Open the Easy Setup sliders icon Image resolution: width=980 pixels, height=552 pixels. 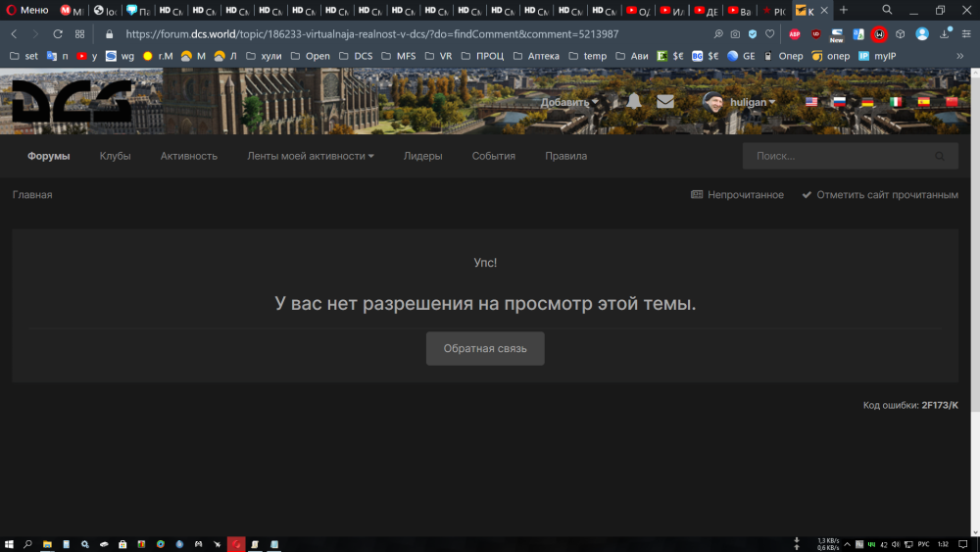[x=966, y=34]
